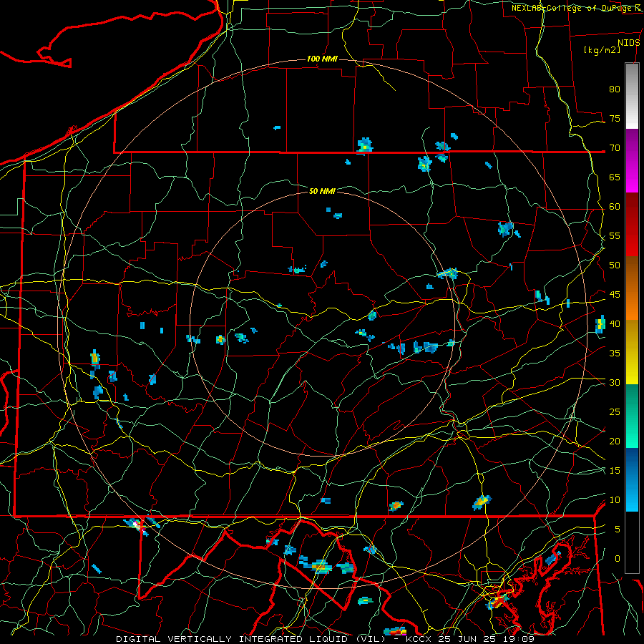Click the "25" value on the scale

(615, 411)
